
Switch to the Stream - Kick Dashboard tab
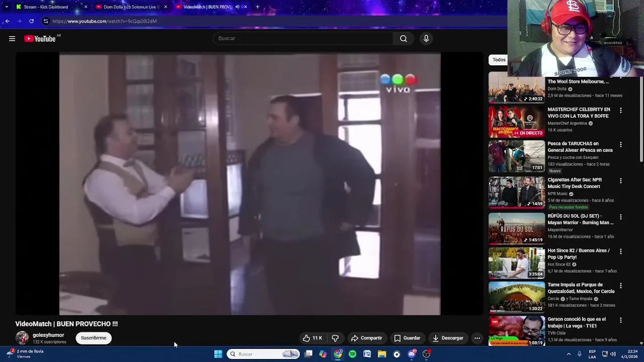[x=51, y=7]
